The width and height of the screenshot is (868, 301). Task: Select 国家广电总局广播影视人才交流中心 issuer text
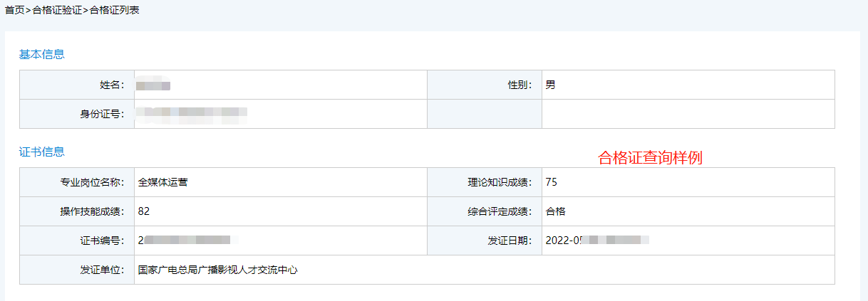[x=217, y=270]
